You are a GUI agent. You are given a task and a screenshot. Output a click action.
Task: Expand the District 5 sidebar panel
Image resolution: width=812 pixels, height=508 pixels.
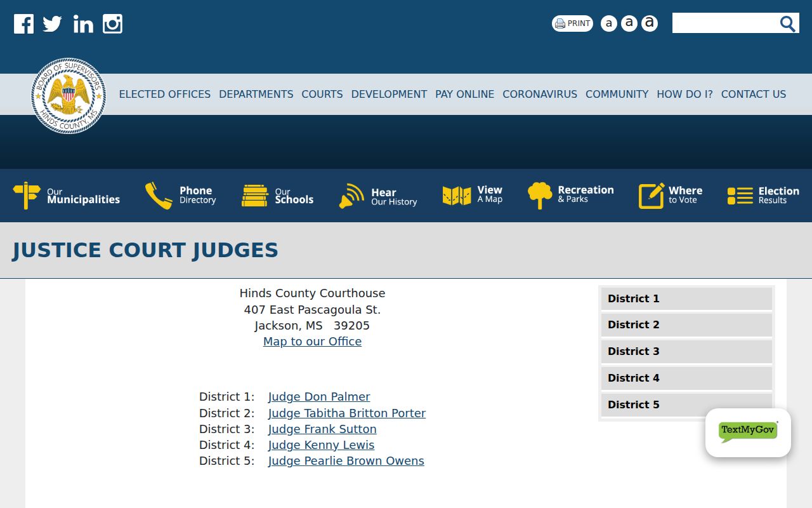coord(686,404)
